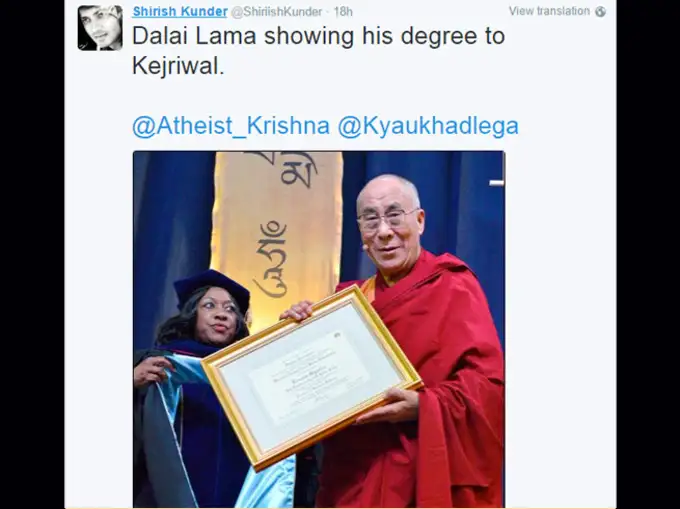Open the @Atheist_Krishna mention
Image resolution: width=680 pixels, height=509 pixels.
[x=231, y=126]
